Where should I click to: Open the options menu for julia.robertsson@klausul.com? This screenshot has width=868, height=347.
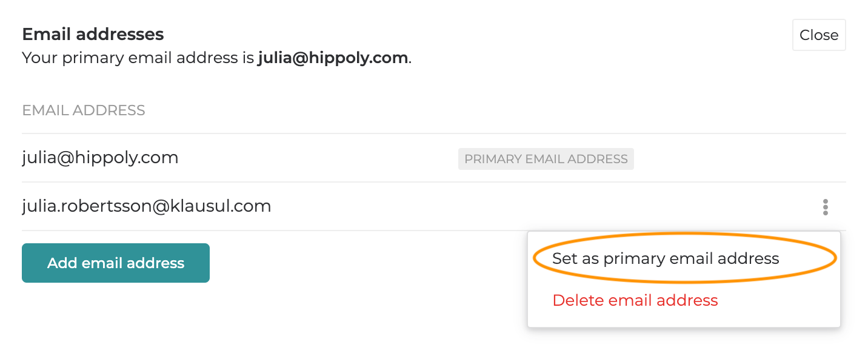825,207
